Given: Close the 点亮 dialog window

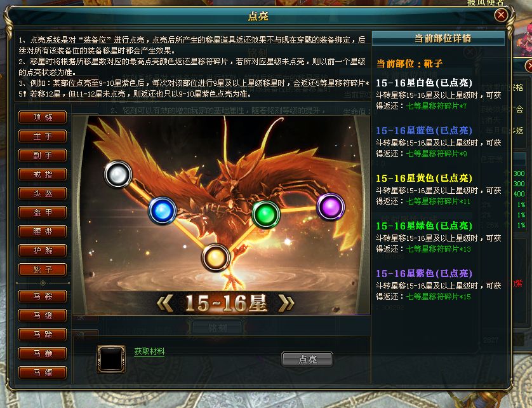Looking at the screenshot, I should (501, 15).
